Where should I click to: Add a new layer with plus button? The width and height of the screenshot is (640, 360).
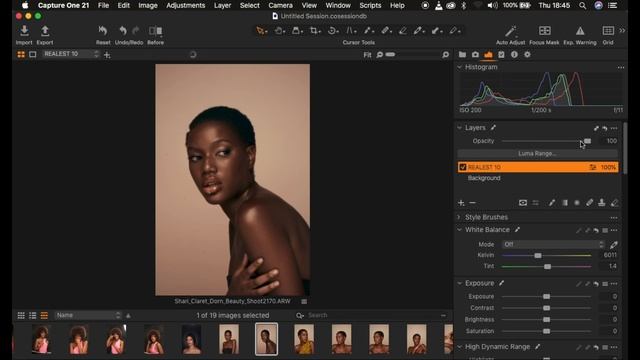(461, 203)
